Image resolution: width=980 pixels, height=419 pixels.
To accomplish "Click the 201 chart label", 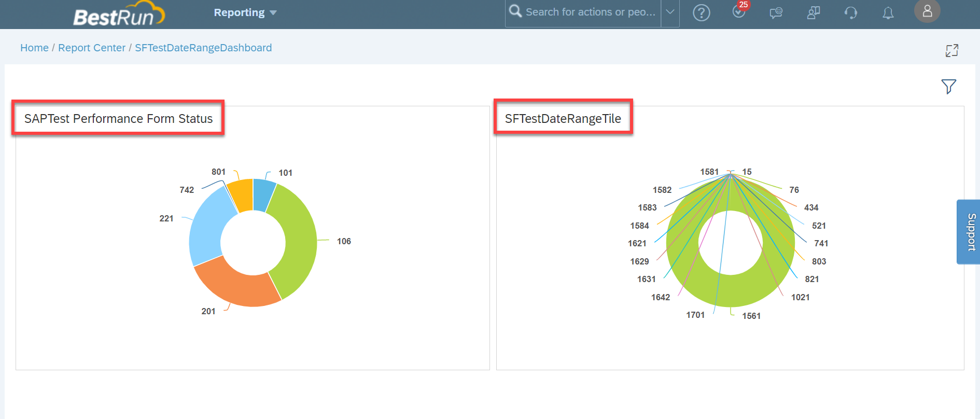I will 208,311.
